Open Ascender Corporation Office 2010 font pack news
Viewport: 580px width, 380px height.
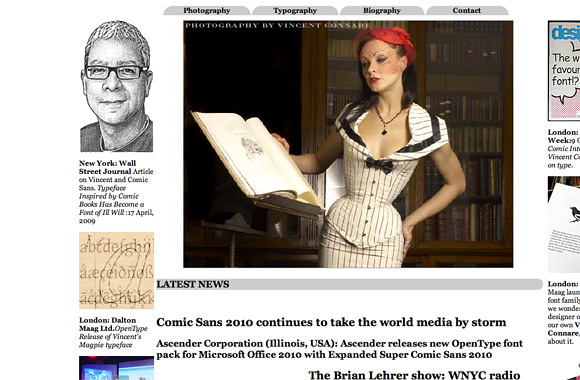click(340, 349)
